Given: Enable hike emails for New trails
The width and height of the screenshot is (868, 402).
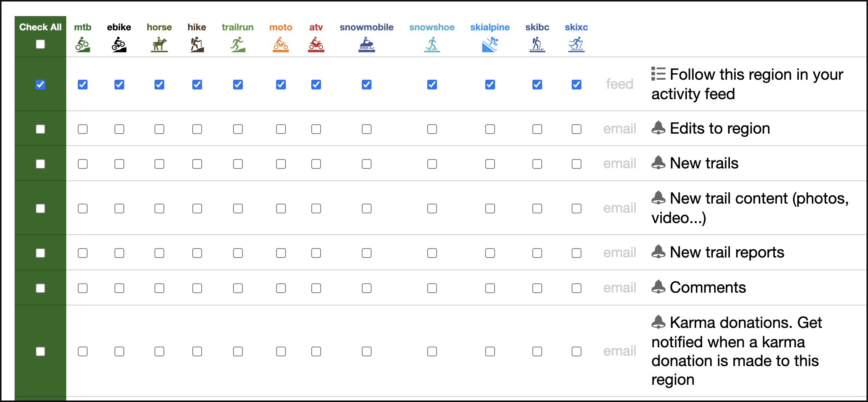Looking at the screenshot, I should [197, 164].
